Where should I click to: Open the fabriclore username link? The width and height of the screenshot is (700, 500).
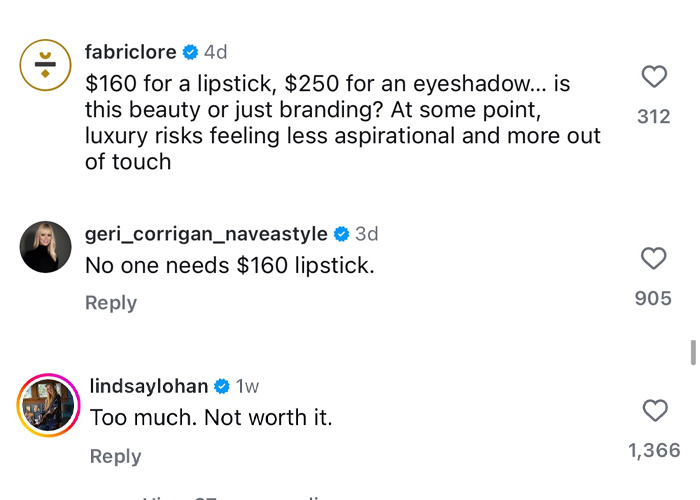(x=130, y=52)
